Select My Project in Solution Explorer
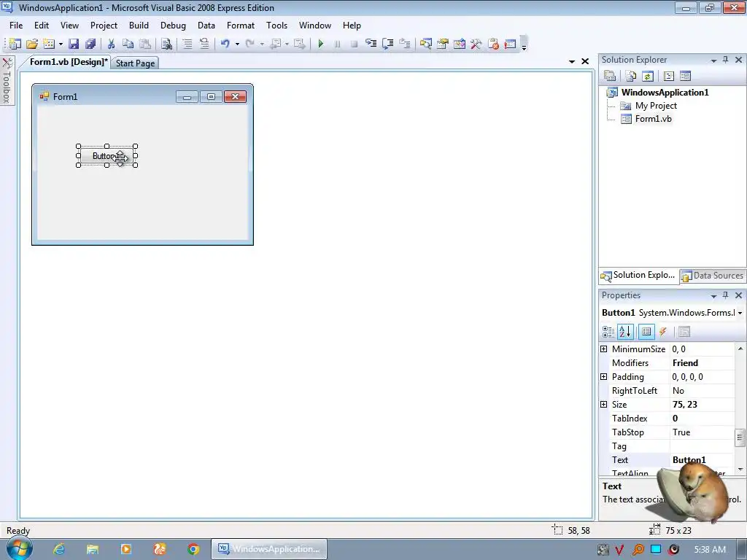 [656, 106]
